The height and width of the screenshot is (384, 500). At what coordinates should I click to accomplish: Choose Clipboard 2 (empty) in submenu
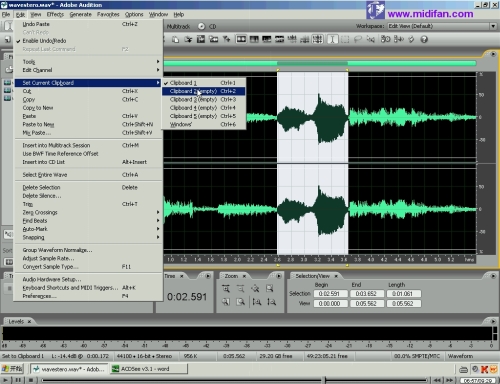point(204,91)
